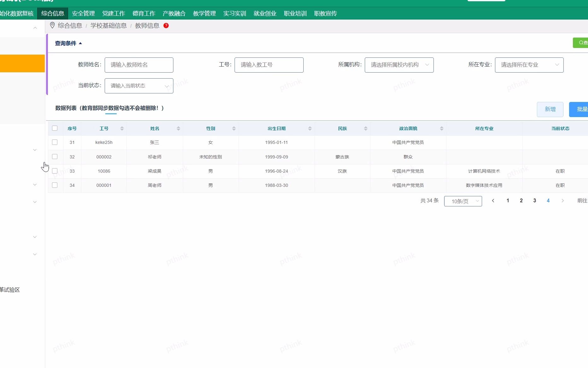Expand sidebar chevron beside the pagination row
Screen dimensions: 588x368
tap(35, 202)
